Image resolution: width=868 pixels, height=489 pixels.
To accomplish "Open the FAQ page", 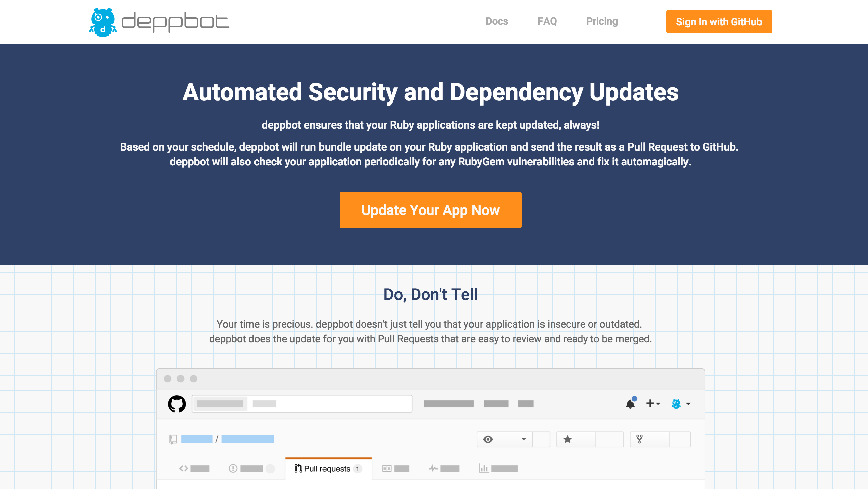I will point(547,21).
